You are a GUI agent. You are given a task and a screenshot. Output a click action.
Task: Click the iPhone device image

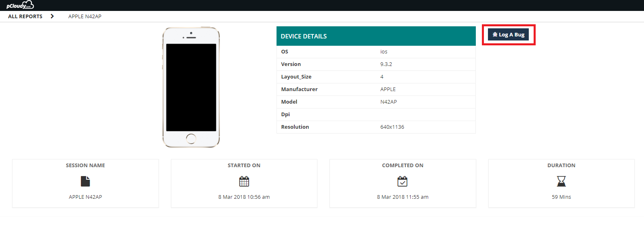tap(191, 87)
